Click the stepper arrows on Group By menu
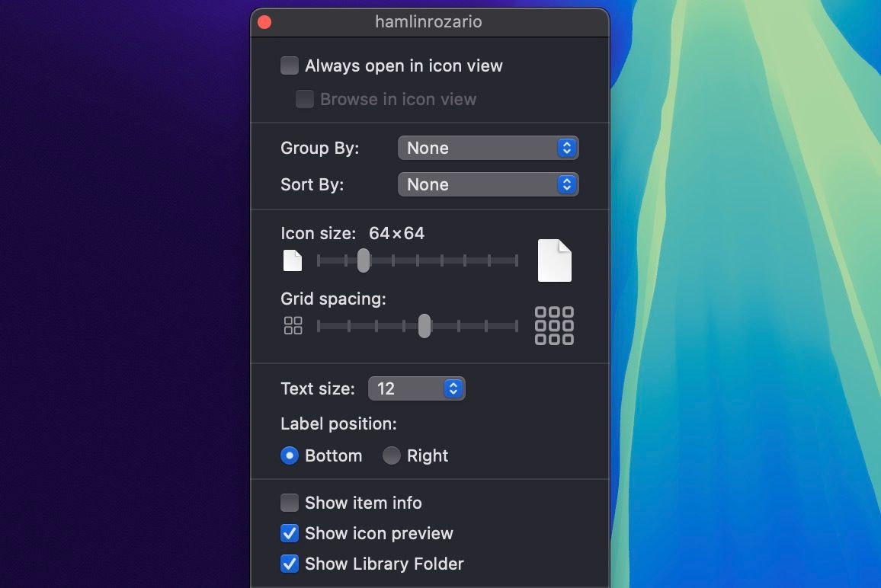 coord(565,148)
